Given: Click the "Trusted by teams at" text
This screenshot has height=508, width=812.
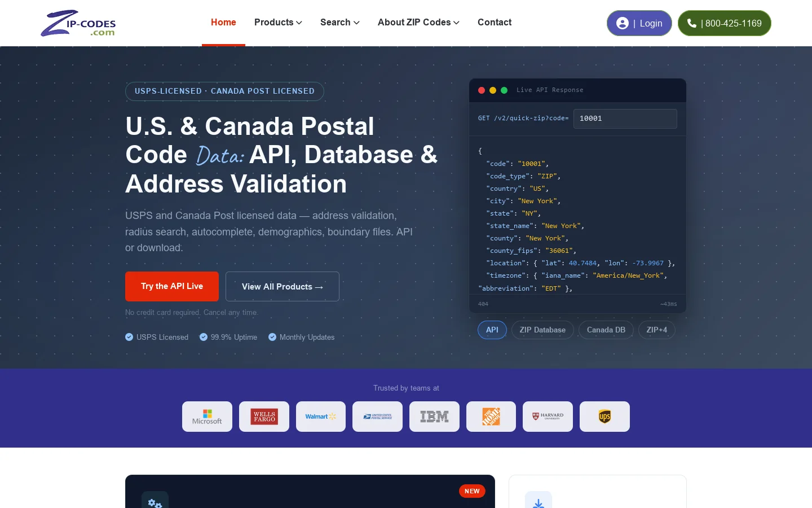Looking at the screenshot, I should (406, 388).
